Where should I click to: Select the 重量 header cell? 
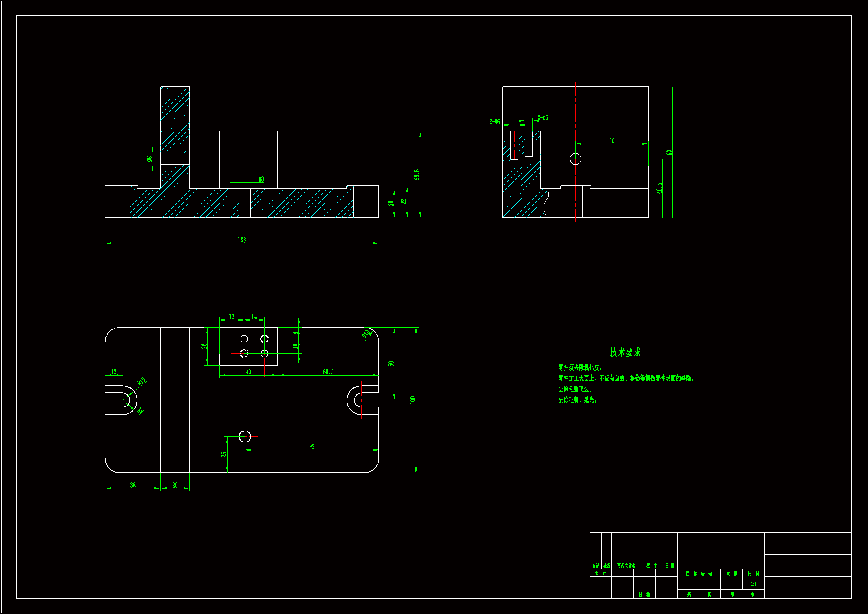pos(731,574)
